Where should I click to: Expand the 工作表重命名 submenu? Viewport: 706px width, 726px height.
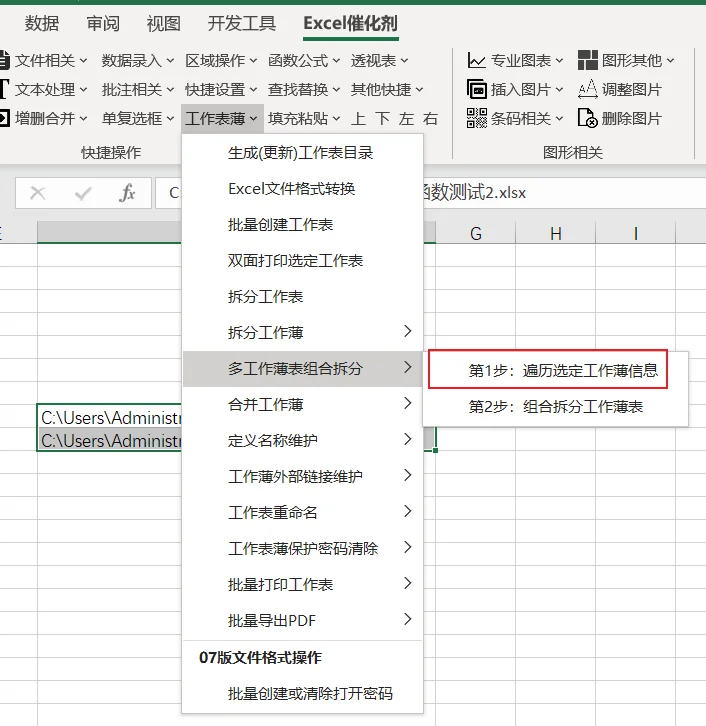(302, 513)
